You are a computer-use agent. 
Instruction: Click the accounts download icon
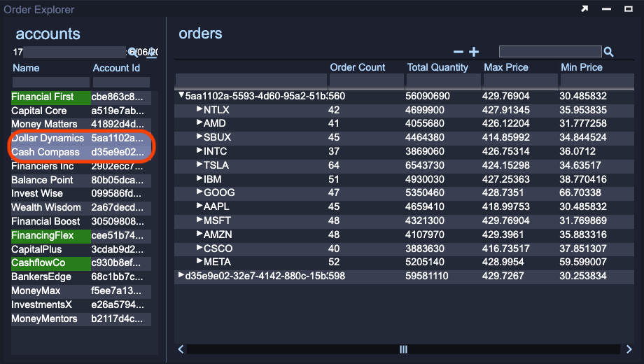(x=151, y=52)
